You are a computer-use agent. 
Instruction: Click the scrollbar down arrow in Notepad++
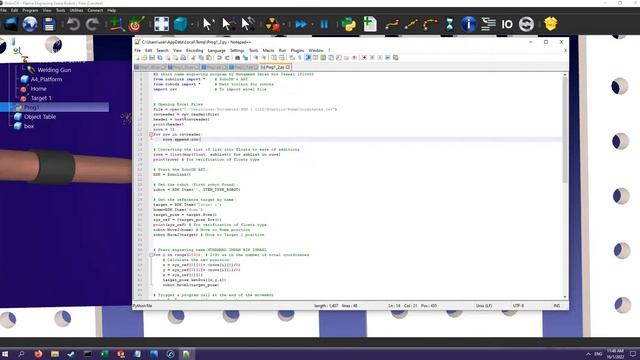click(565, 297)
